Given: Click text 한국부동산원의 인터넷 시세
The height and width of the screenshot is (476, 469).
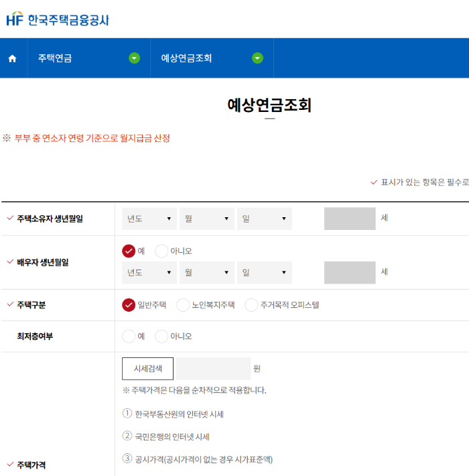Looking at the screenshot, I should coord(180,414).
